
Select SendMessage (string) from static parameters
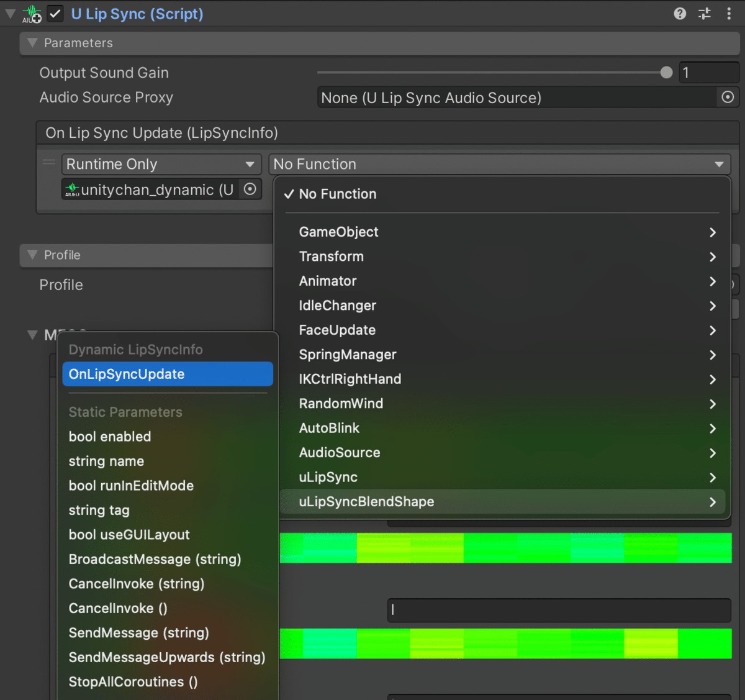[138, 632]
